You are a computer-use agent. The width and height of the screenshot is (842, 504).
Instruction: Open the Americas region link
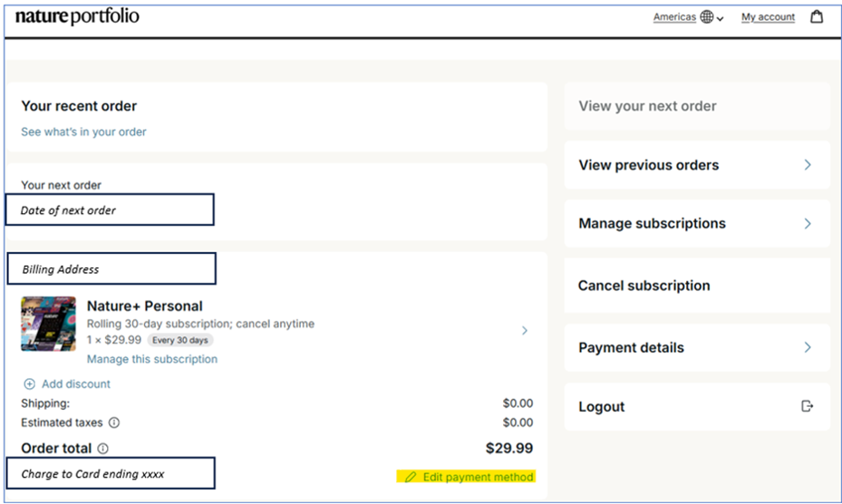point(674,17)
